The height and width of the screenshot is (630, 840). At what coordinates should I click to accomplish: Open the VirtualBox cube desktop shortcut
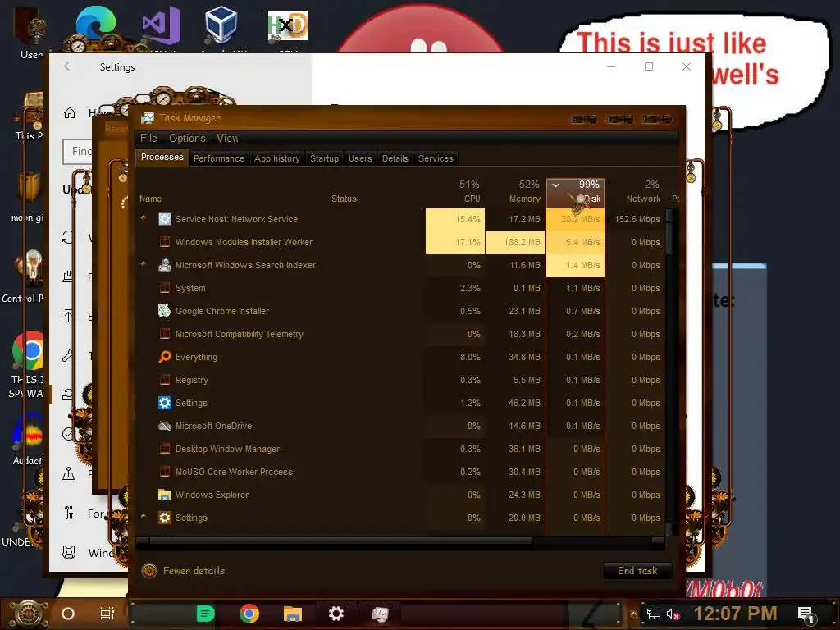221,24
